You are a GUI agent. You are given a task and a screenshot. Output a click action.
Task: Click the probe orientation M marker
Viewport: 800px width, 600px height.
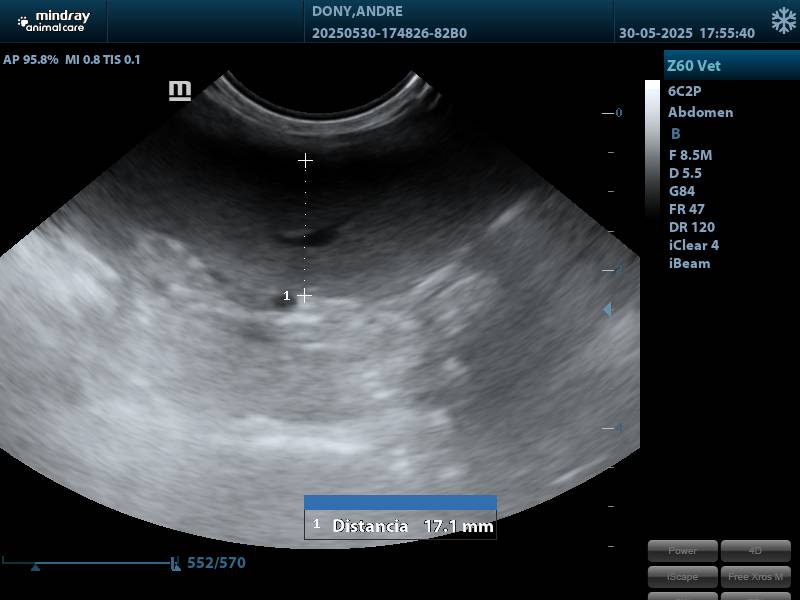click(x=180, y=91)
